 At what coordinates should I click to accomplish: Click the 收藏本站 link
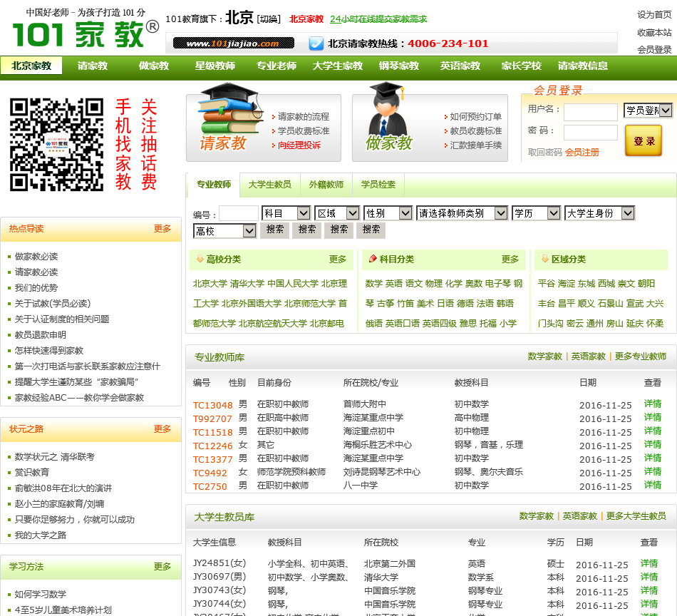[x=654, y=32]
